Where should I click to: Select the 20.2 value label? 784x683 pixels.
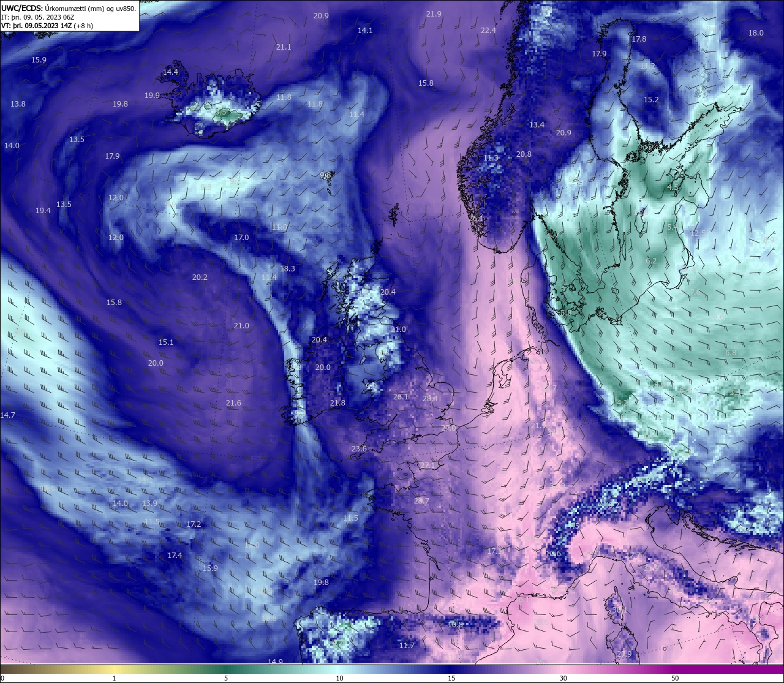pos(200,277)
